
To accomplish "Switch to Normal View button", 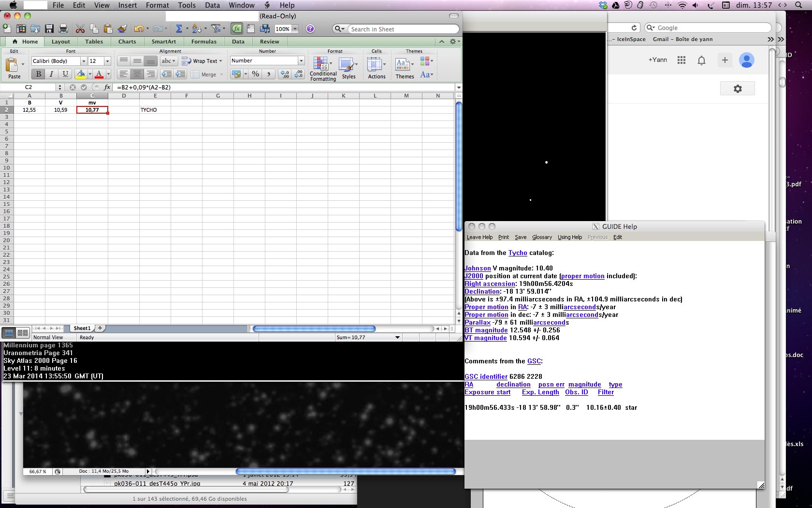I will coord(9,333).
